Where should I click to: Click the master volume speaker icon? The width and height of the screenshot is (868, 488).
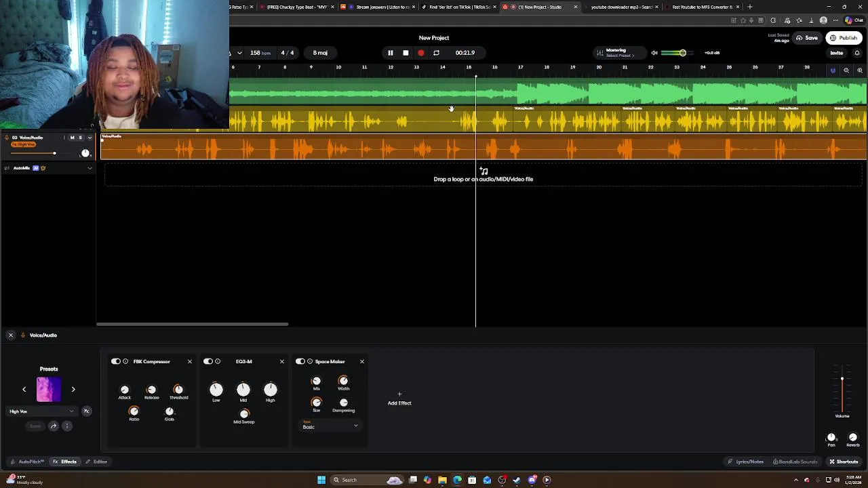tap(654, 53)
